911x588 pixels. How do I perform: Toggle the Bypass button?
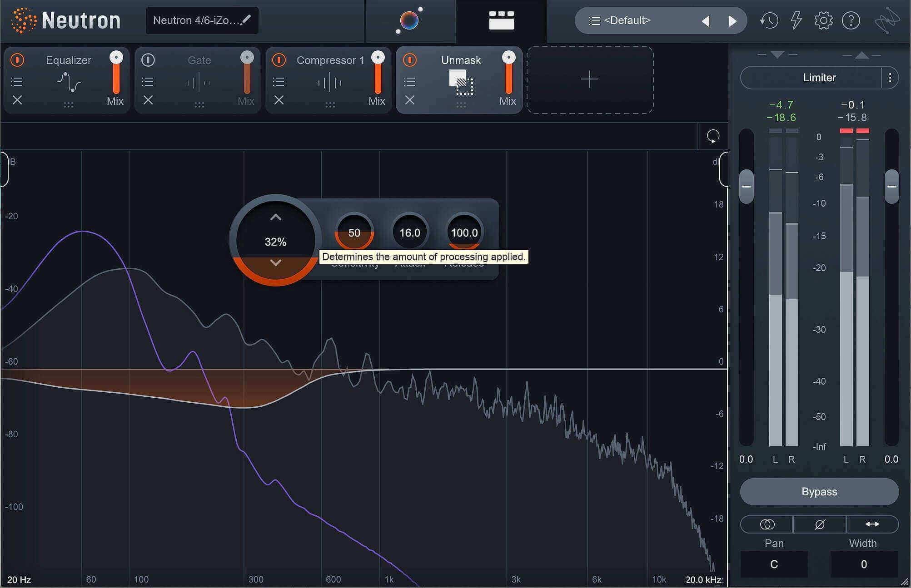pos(819,492)
